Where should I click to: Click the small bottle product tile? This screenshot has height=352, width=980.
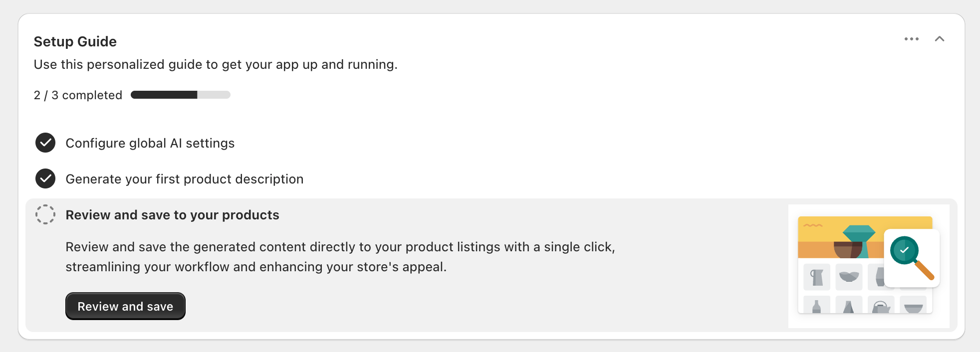point(816,306)
